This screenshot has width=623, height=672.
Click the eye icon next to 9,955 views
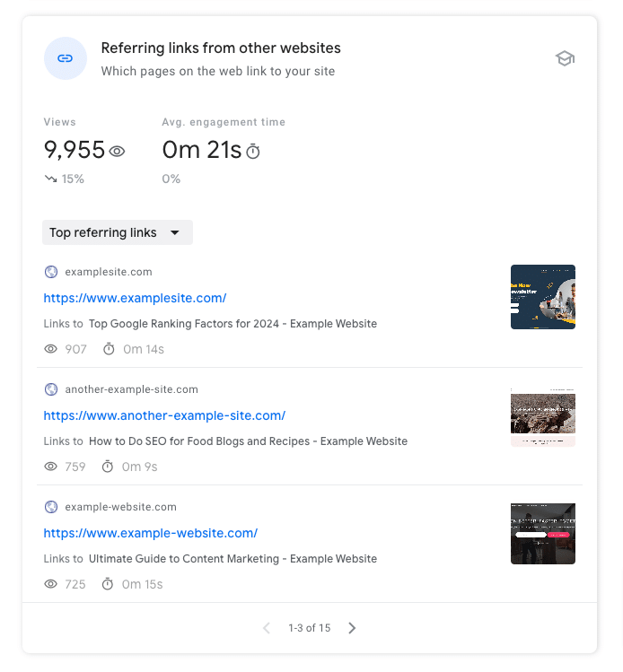coord(117,152)
